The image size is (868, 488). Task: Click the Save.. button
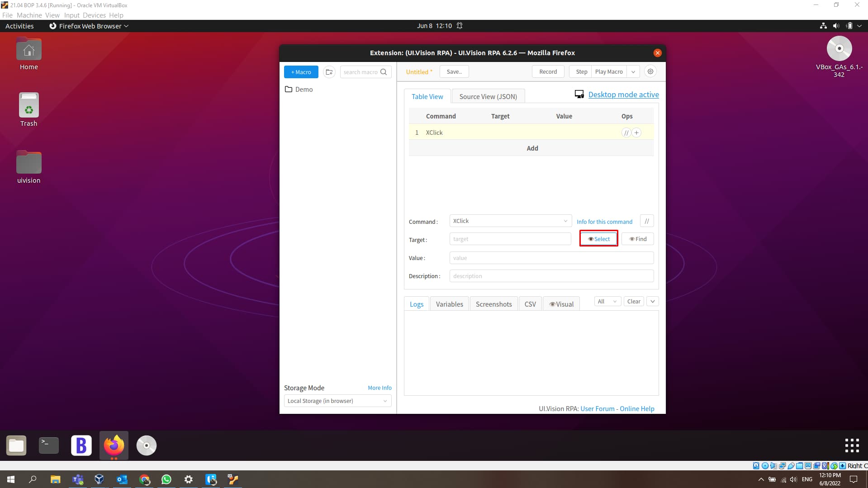(454, 71)
